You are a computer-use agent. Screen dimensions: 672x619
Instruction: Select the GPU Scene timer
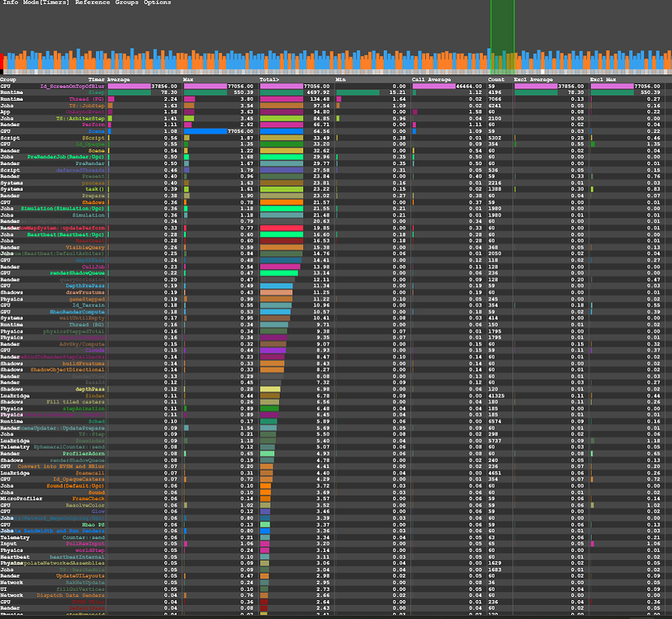pos(97,131)
